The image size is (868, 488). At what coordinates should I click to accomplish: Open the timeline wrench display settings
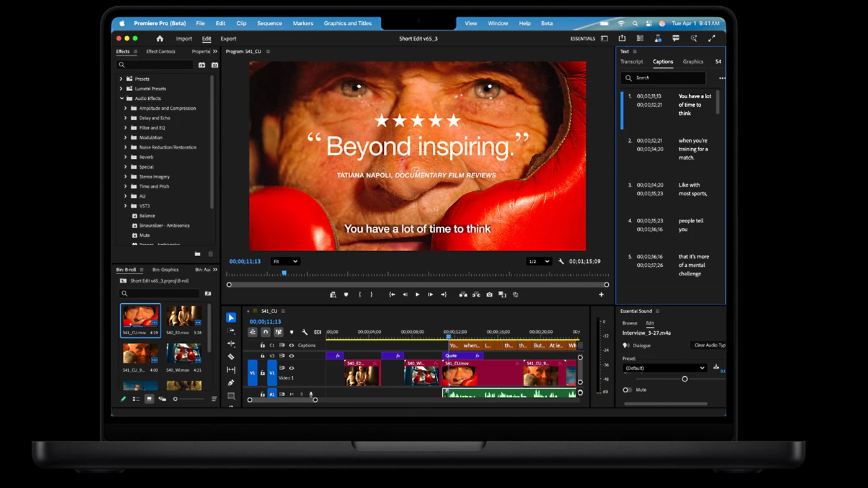tap(304, 332)
